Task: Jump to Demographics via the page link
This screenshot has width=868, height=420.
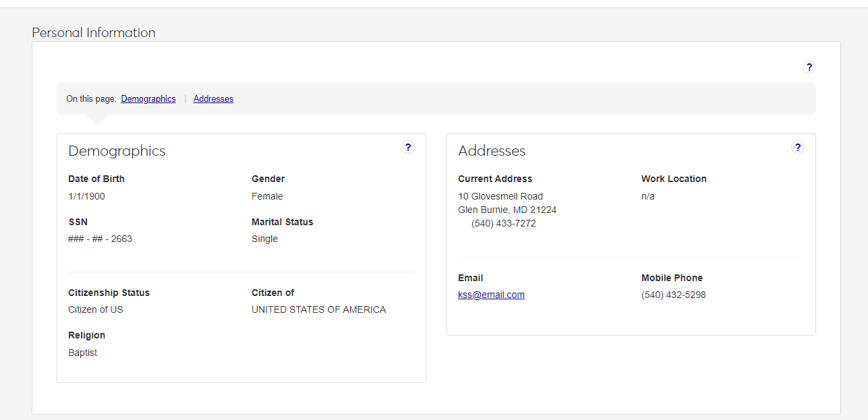Action: [x=148, y=99]
